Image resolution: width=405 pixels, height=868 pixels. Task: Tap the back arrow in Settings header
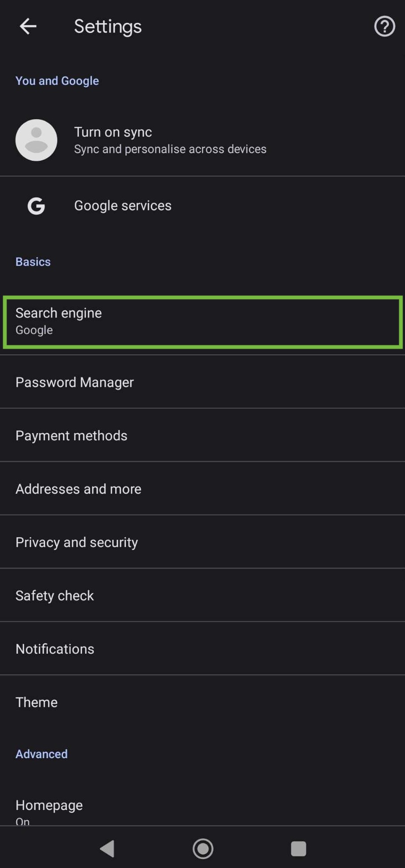click(x=28, y=26)
